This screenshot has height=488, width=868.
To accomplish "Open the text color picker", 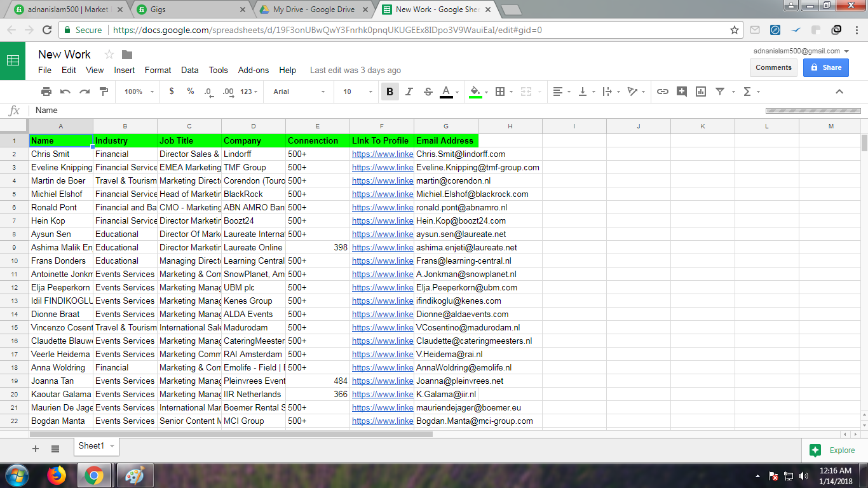I will tap(447, 91).
